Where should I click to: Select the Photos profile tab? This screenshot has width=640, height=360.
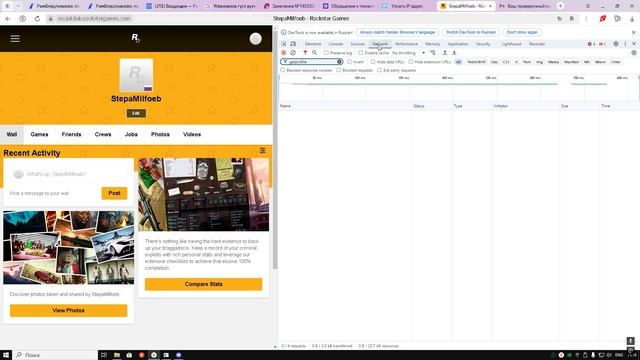(x=160, y=134)
